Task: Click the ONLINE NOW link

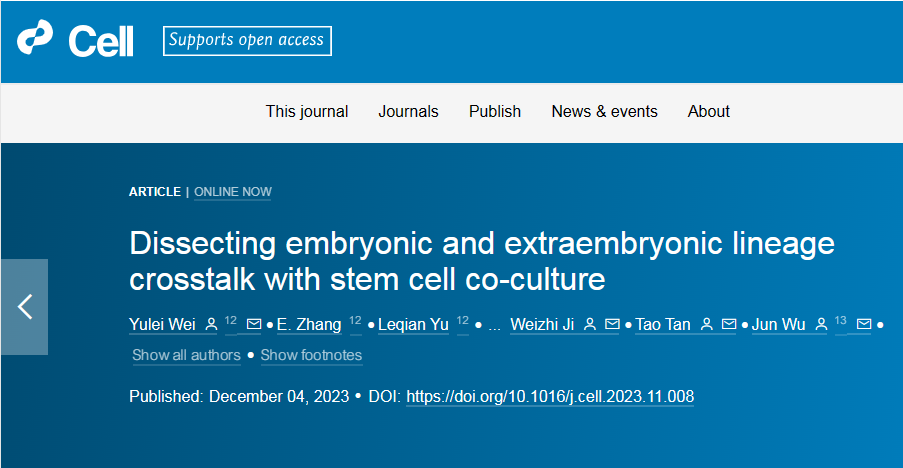Action: 233,192
